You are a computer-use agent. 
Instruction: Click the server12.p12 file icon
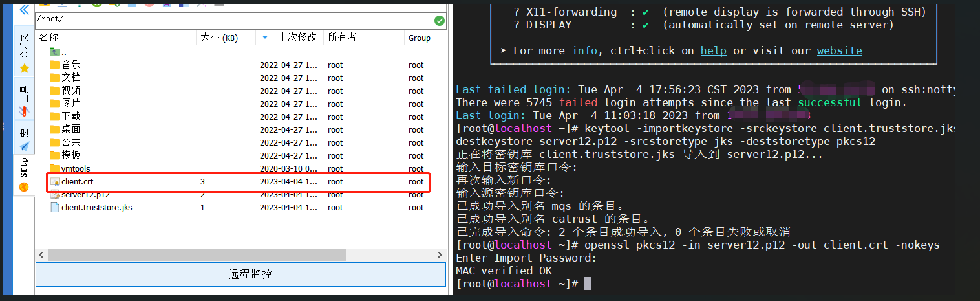point(55,195)
